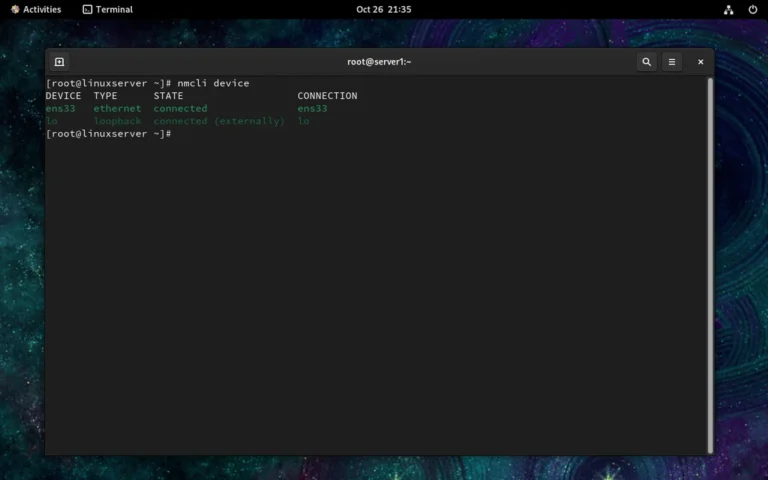The width and height of the screenshot is (768, 480).
Task: Click the 'loopback' type entry
Action: click(x=117, y=121)
